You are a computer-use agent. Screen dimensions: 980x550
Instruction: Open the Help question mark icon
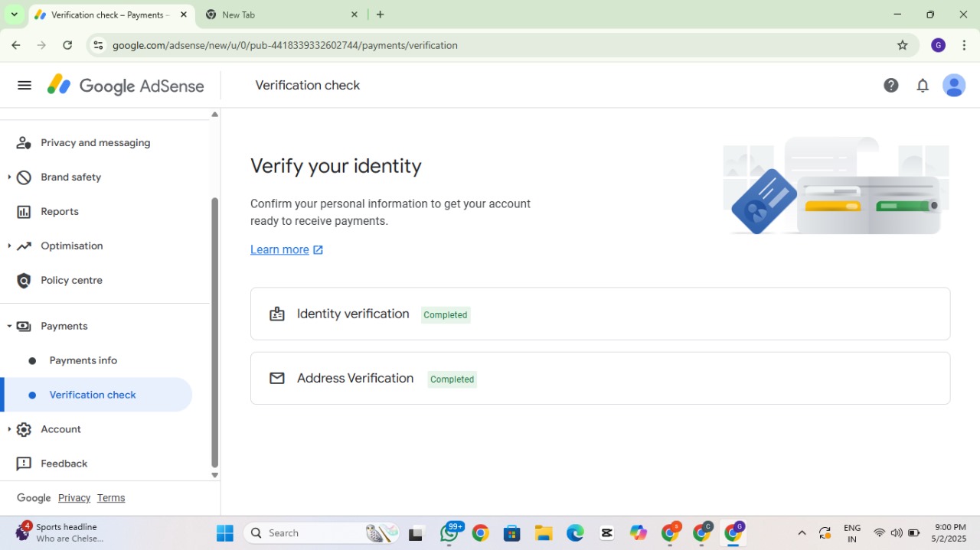coord(891,86)
